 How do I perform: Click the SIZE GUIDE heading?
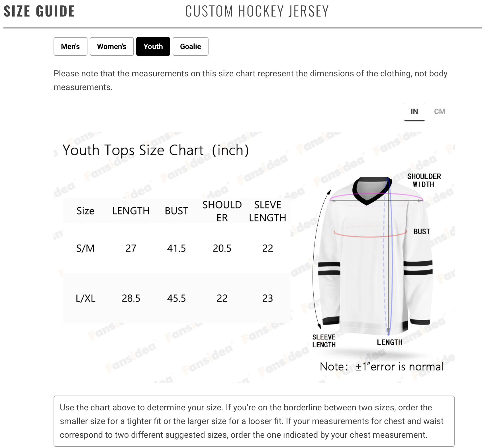(39, 11)
